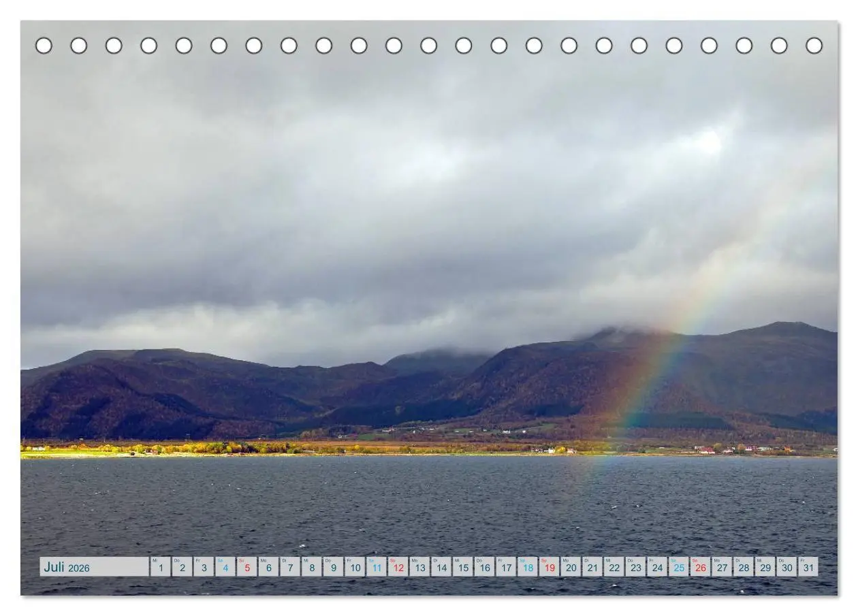Choose day 10 (Fr) in the strip
858x616 pixels.
click(x=355, y=566)
